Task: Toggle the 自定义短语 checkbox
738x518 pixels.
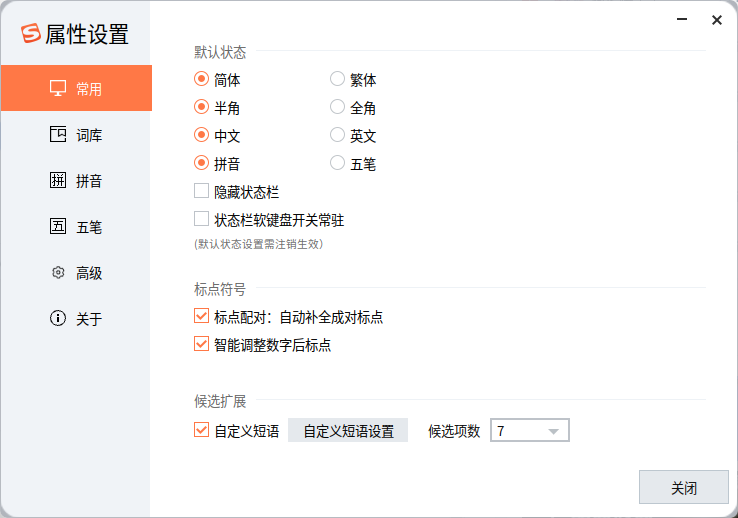Action: coord(201,430)
